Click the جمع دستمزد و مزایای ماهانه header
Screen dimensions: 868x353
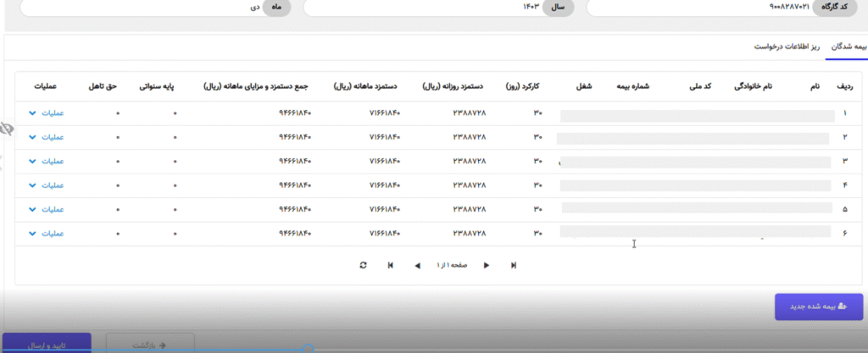(x=256, y=86)
